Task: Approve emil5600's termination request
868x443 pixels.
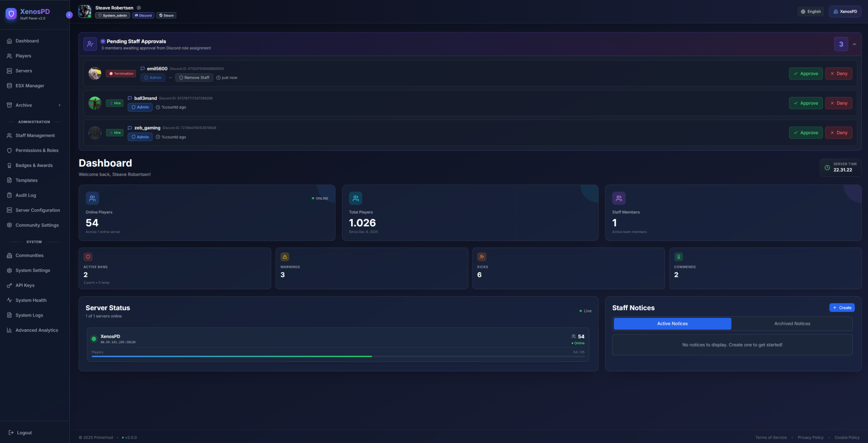Action: tap(806, 74)
